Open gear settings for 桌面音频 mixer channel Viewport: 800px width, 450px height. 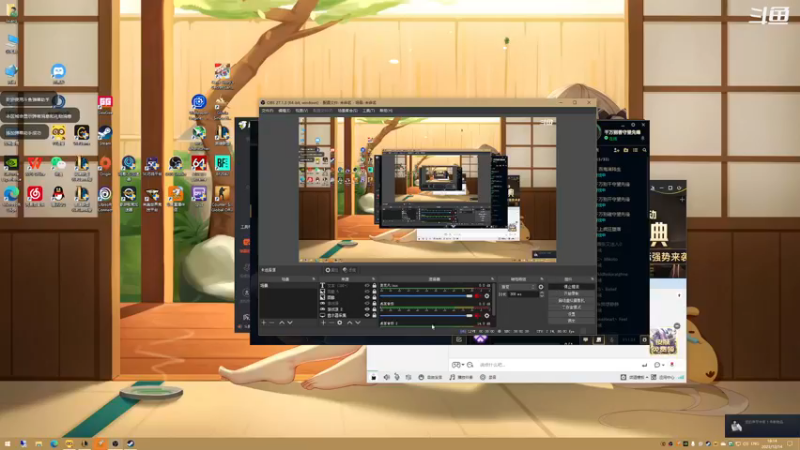(x=487, y=316)
